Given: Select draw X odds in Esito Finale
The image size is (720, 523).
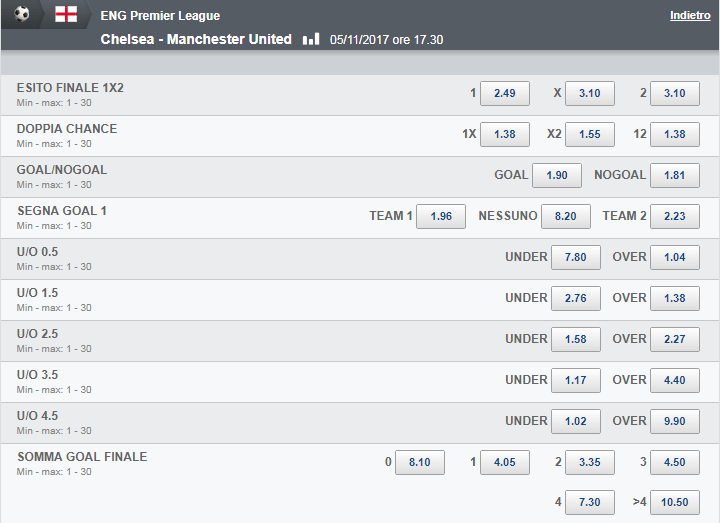Looking at the screenshot, I should (590, 93).
